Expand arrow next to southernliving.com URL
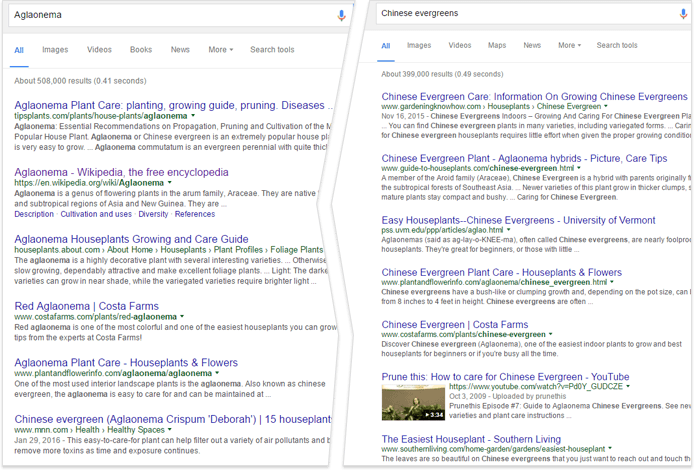 [610, 449]
